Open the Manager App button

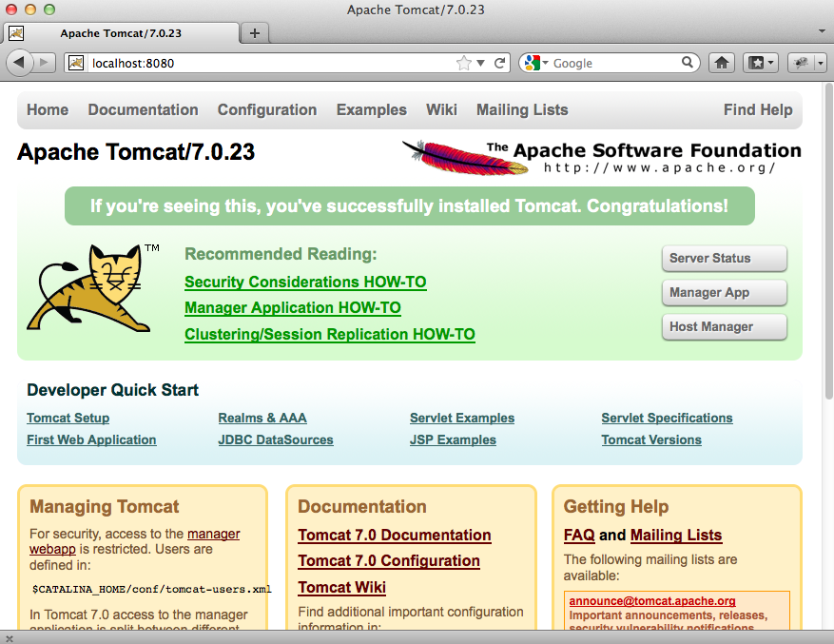pyautogui.click(x=724, y=293)
